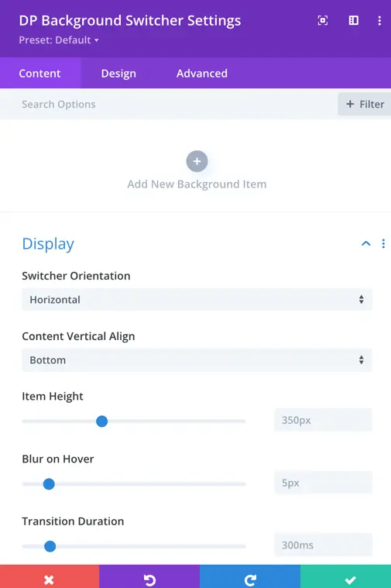Collapse the Display section chevron
This screenshot has height=588, width=391.
coord(366,244)
